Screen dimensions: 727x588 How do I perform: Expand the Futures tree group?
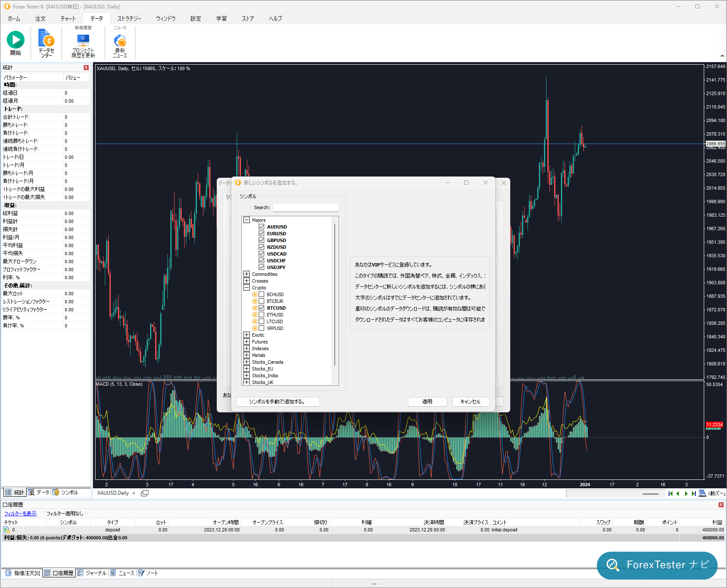point(247,342)
